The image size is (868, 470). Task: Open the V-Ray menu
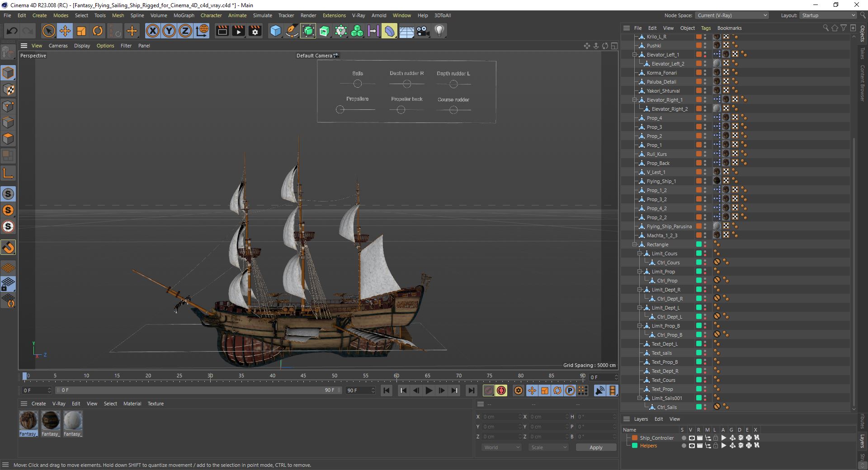pyautogui.click(x=359, y=15)
